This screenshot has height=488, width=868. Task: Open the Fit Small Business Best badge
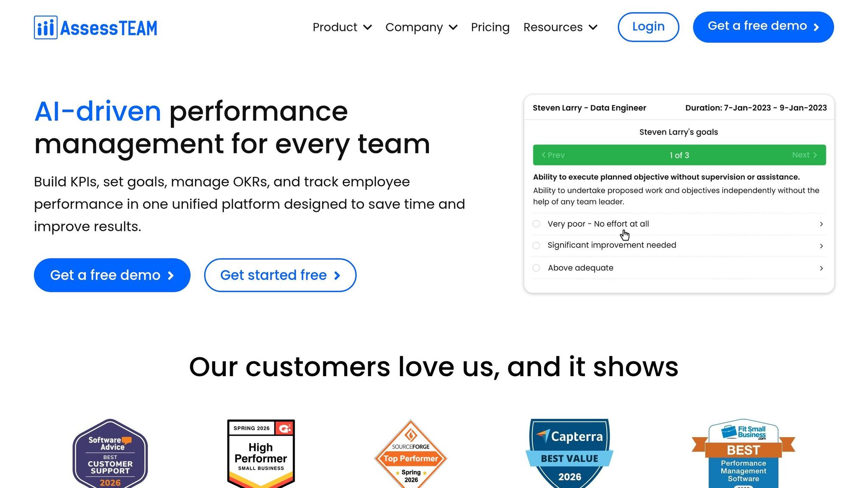click(743, 453)
